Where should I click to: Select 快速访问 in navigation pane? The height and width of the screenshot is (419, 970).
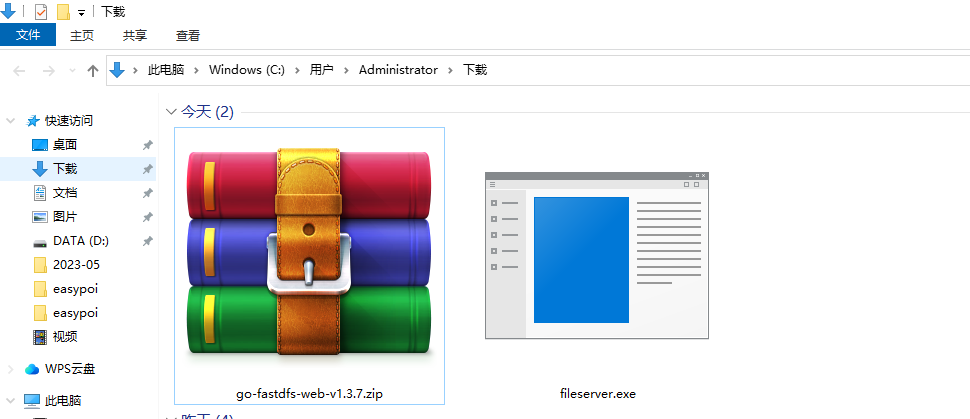tap(69, 121)
